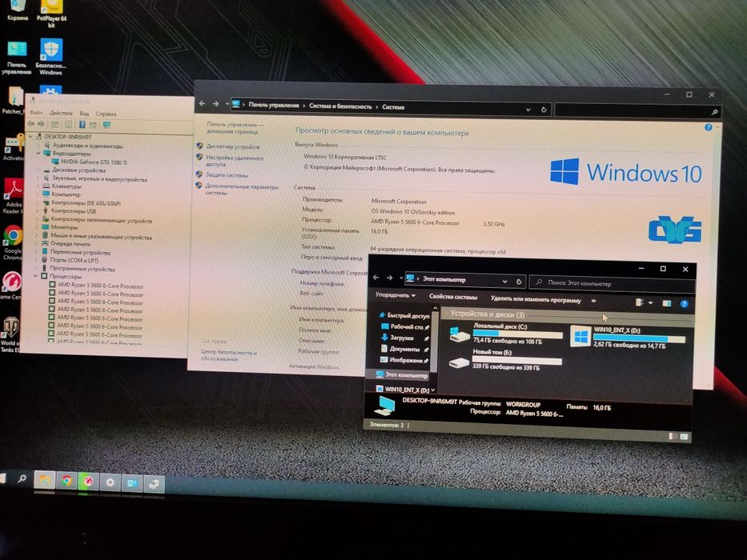Toggle preview pane icon in Explorer toolbar
Screen dimensions: 747x560
coord(666,303)
